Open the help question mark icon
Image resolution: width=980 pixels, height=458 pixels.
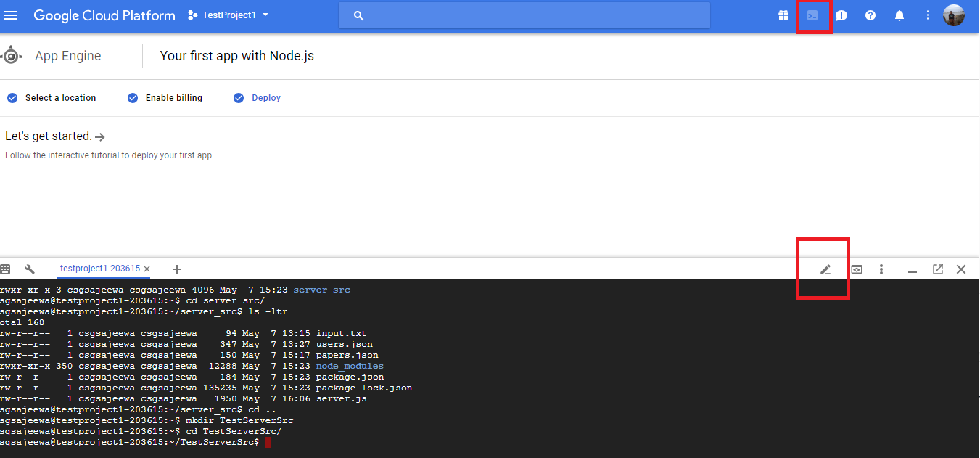(x=870, y=15)
